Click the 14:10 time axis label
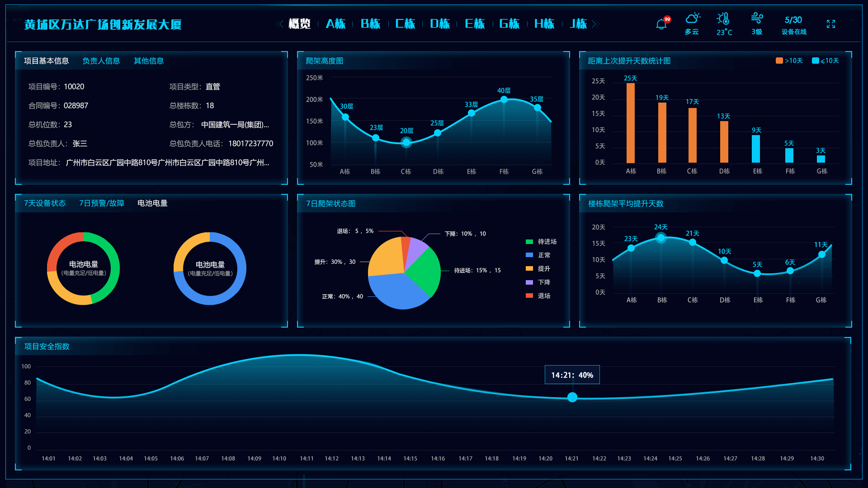The height and width of the screenshot is (488, 868). click(279, 459)
